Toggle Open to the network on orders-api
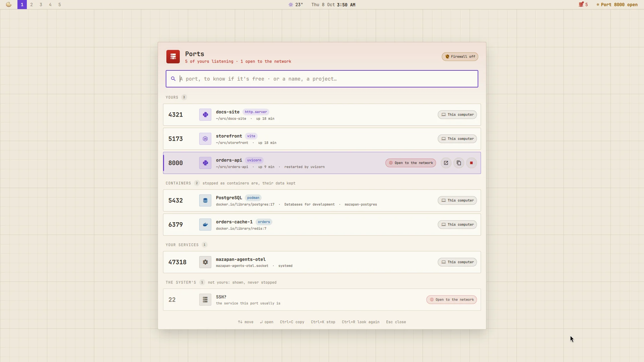Screen dimensions: 644x362 (x=411, y=163)
